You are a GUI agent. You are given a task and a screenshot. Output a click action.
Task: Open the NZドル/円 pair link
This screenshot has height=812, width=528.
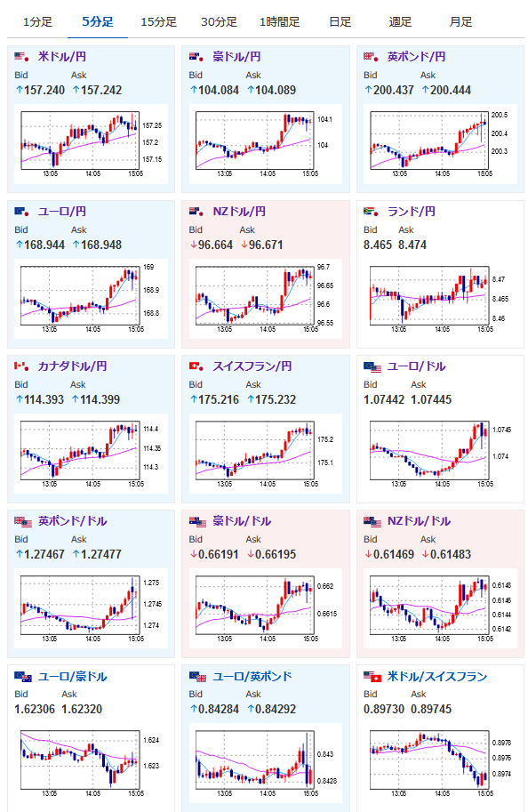pyautogui.click(x=239, y=212)
